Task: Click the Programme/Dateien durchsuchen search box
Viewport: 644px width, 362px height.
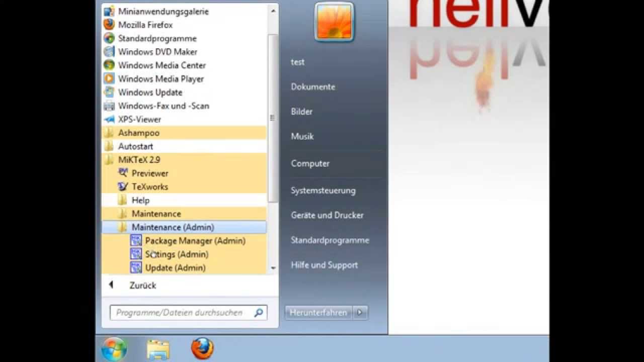Action: [x=189, y=313]
